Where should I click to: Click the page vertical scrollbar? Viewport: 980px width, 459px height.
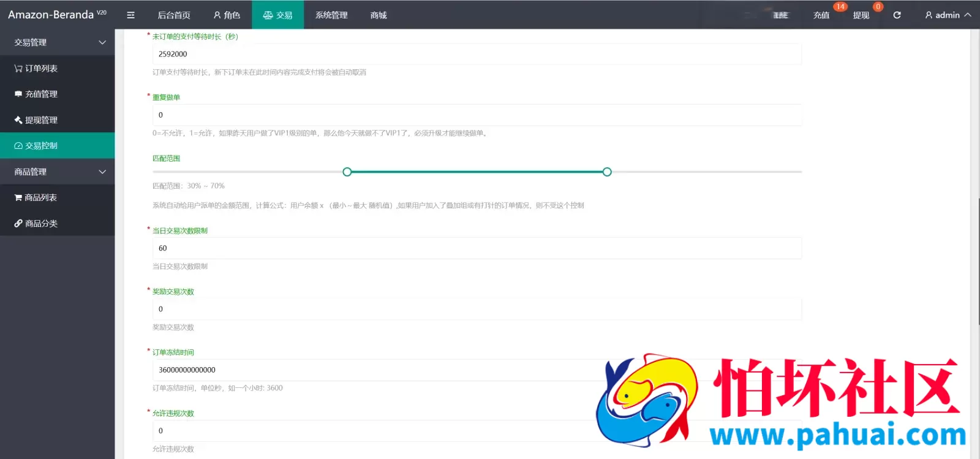pyautogui.click(x=978, y=260)
